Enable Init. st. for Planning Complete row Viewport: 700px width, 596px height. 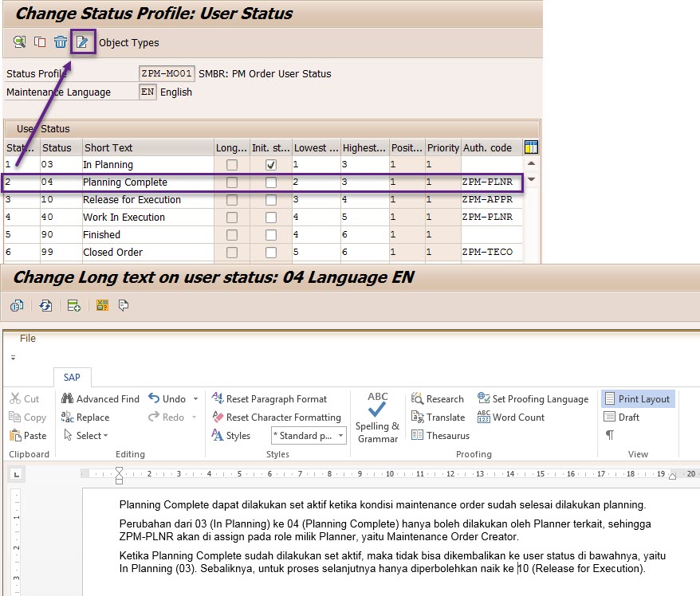pyautogui.click(x=271, y=182)
